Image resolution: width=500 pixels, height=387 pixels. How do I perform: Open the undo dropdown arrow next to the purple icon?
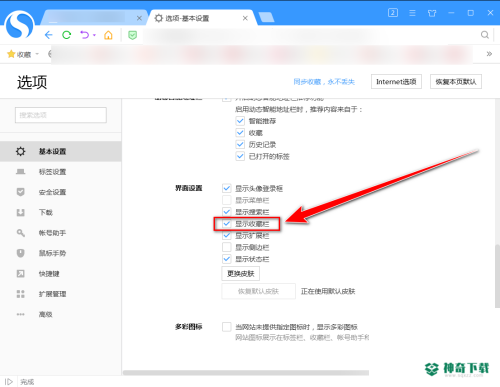94,35
